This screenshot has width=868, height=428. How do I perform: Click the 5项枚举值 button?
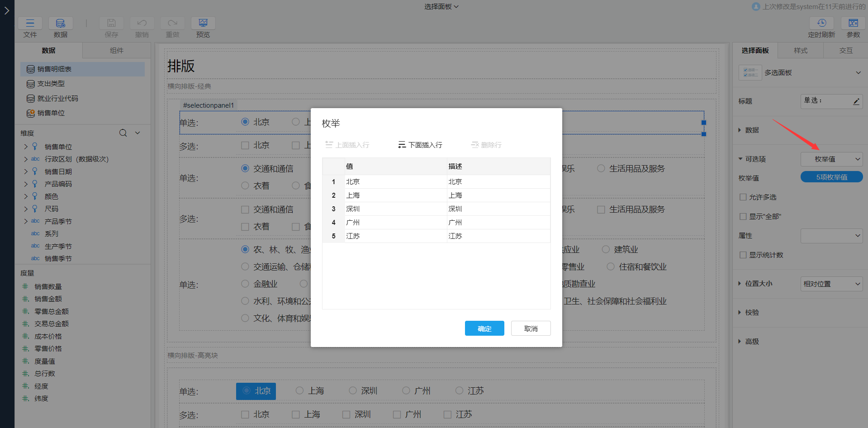pyautogui.click(x=831, y=176)
